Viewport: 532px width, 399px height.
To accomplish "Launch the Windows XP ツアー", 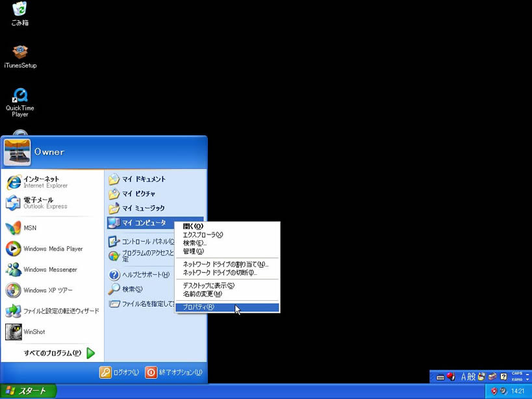I will tap(39, 290).
